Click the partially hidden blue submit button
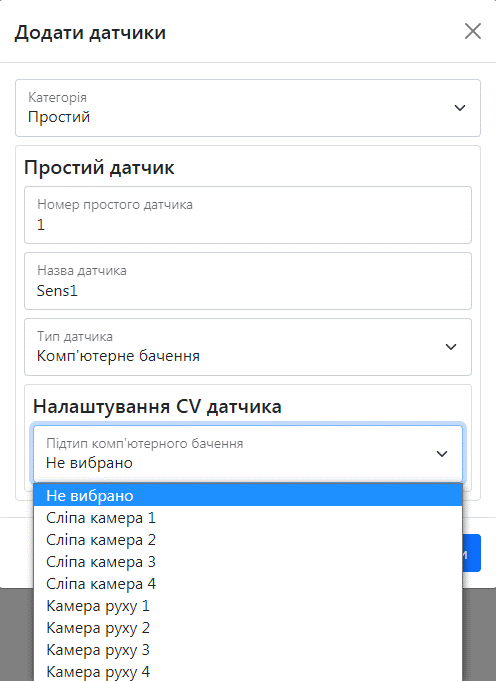Screen dimensions: 496x681 [472, 553]
